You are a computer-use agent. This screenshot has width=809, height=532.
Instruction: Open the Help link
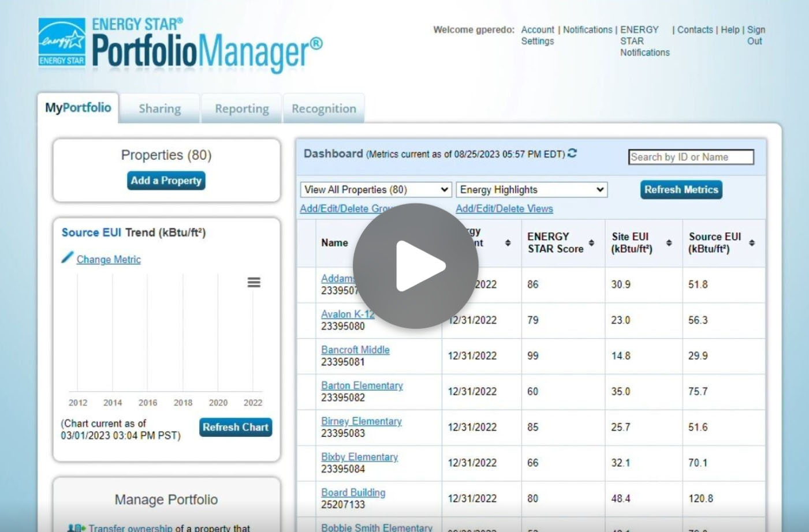click(x=730, y=29)
